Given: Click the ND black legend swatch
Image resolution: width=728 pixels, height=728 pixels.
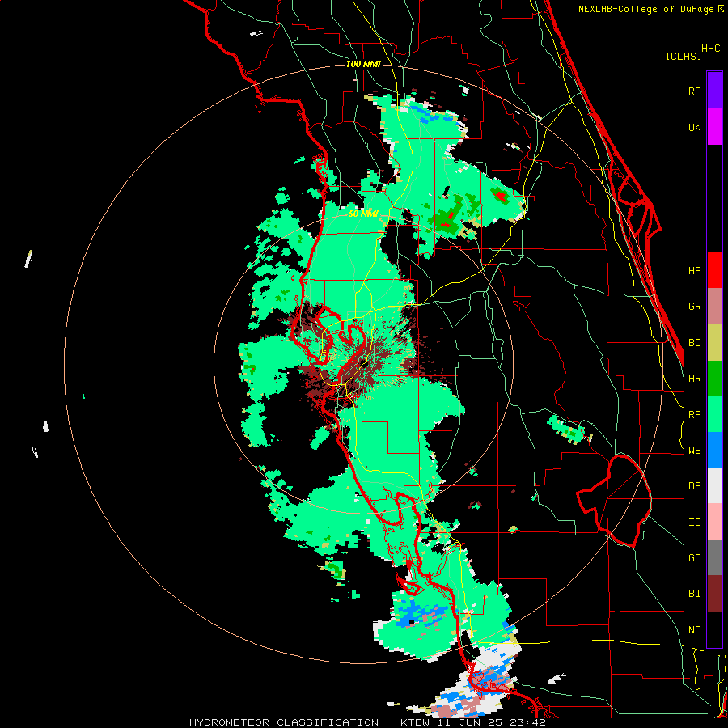Looking at the screenshot, I should point(714,629).
